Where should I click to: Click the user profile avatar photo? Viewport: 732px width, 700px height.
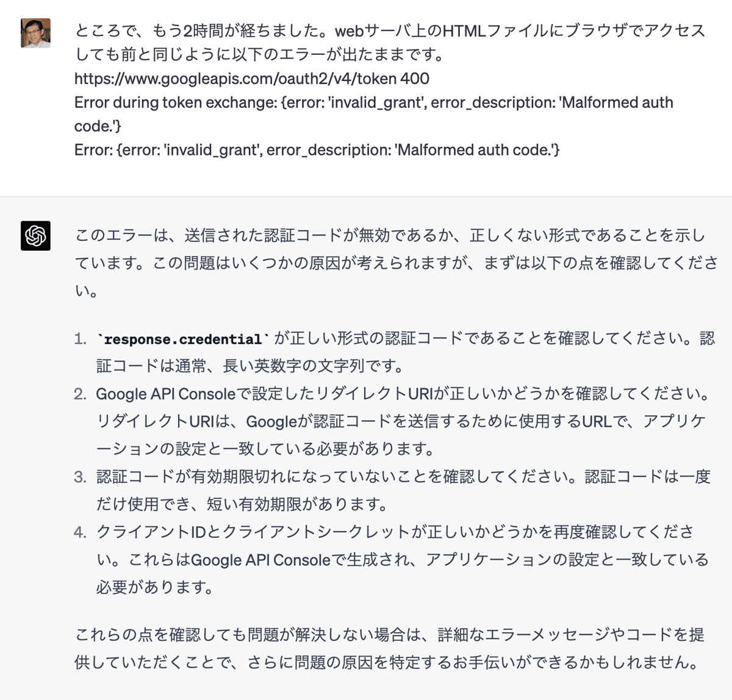click(35, 33)
